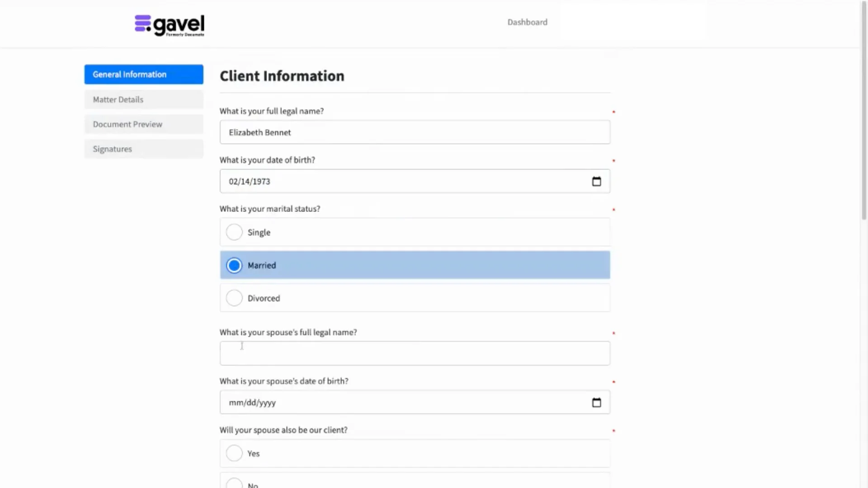
Task: Click the Dashboard link
Action: (x=527, y=22)
